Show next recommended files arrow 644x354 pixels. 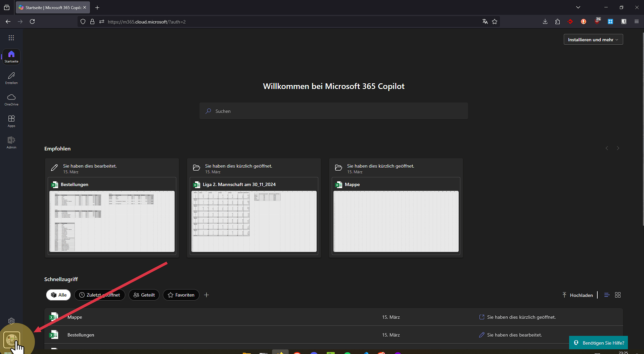tap(618, 148)
